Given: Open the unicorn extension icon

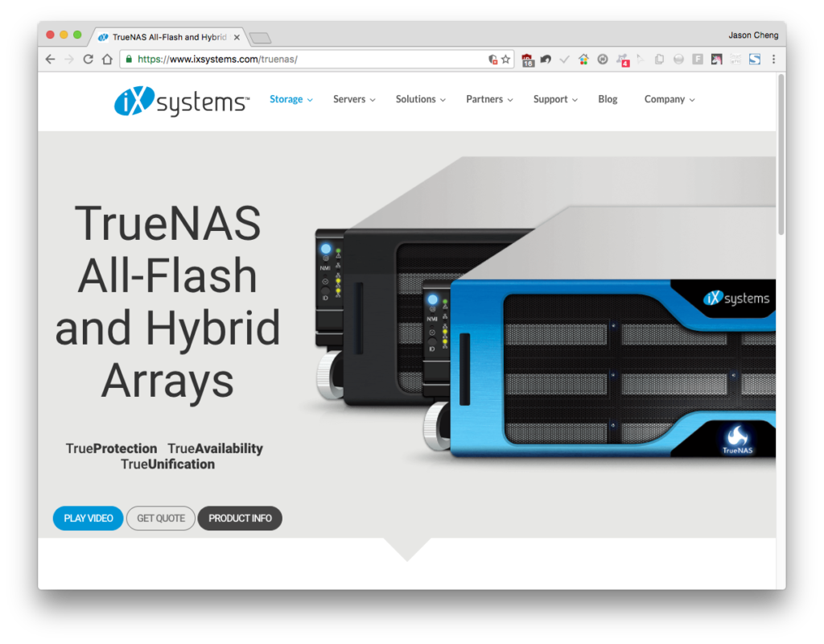Looking at the screenshot, I should point(716,60).
